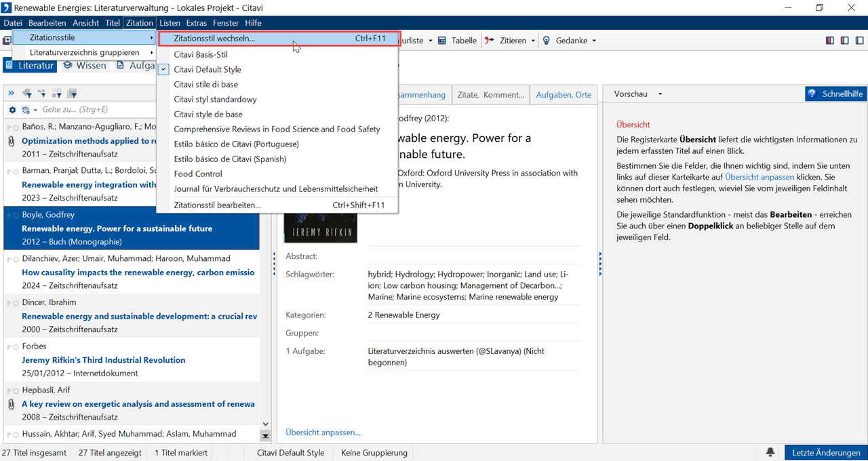Screen dimensions: 868x461
Task: Click the book cover thumbnail
Action: point(320,227)
